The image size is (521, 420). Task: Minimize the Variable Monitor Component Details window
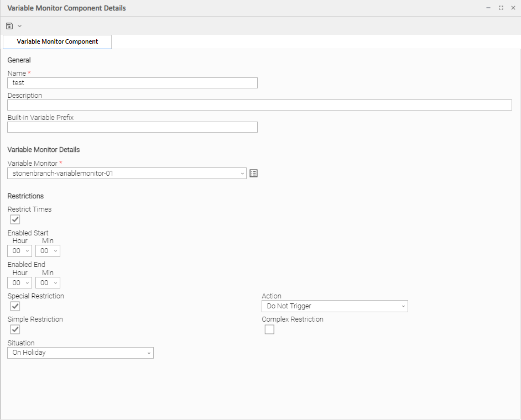[488, 8]
